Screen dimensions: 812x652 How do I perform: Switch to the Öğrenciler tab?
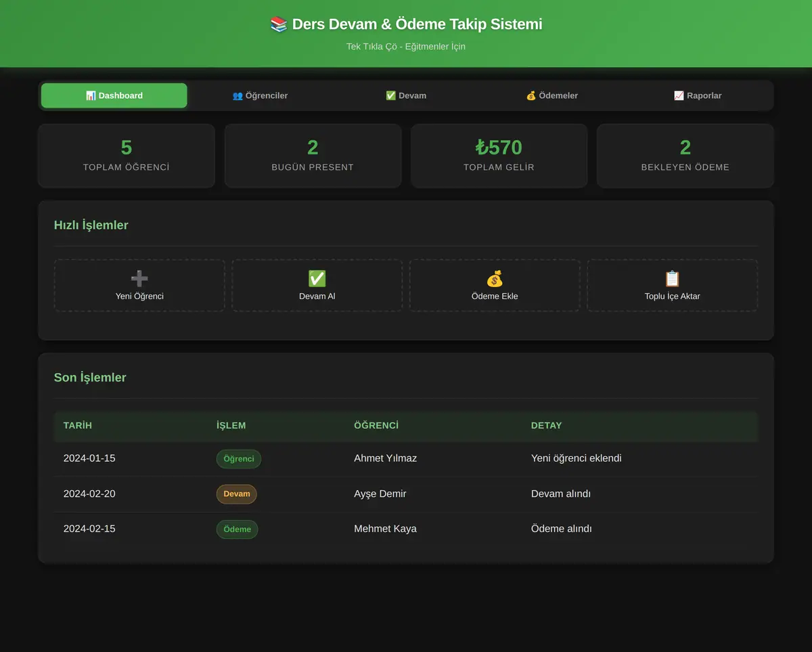(x=260, y=95)
